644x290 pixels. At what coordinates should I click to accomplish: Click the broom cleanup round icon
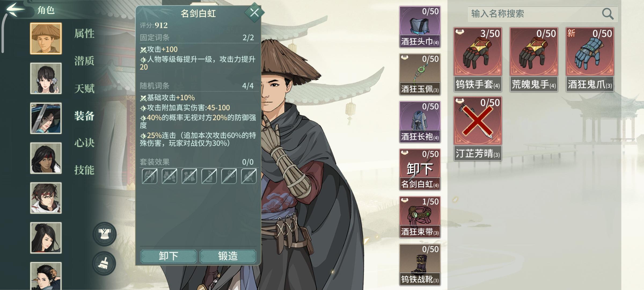point(104,263)
